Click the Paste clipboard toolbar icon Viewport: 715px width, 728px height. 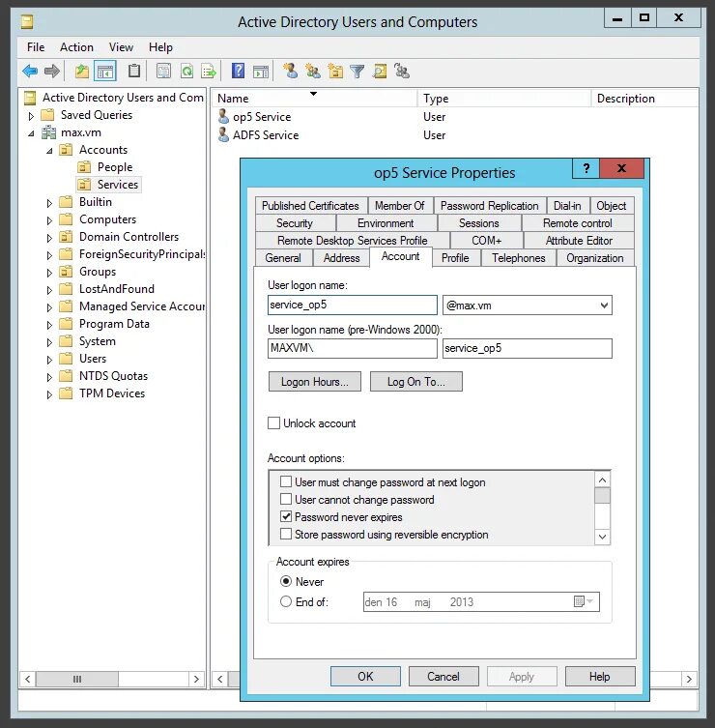pos(134,71)
